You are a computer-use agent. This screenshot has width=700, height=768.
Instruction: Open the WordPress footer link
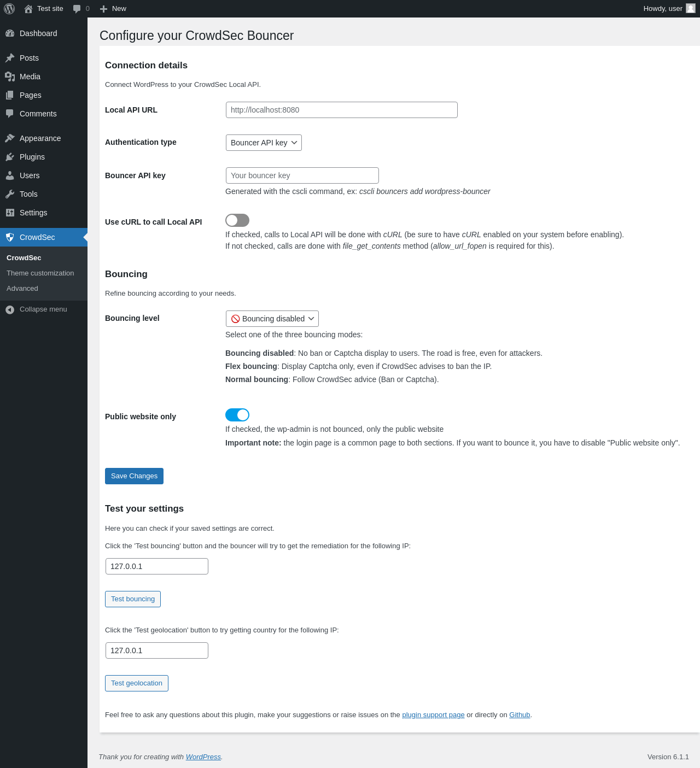(203, 757)
